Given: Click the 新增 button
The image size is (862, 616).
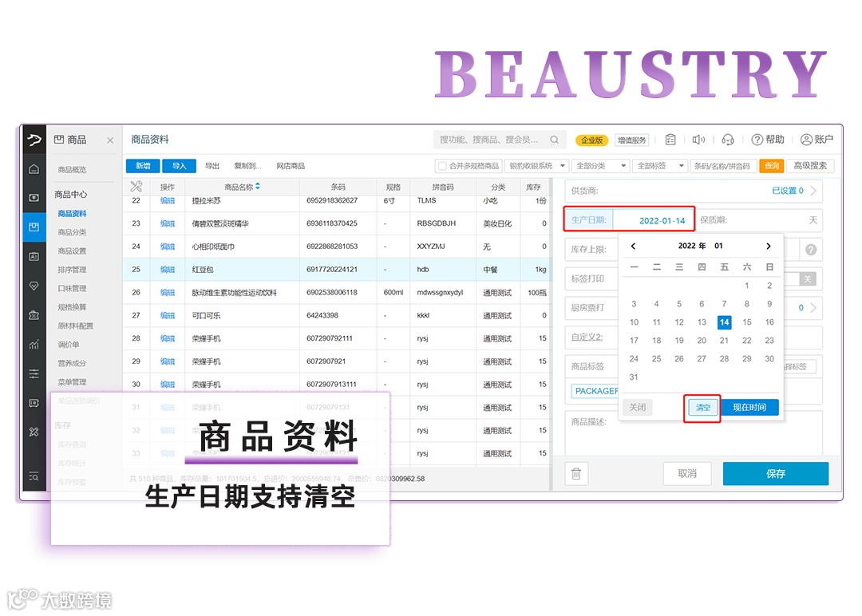Looking at the screenshot, I should (x=143, y=165).
